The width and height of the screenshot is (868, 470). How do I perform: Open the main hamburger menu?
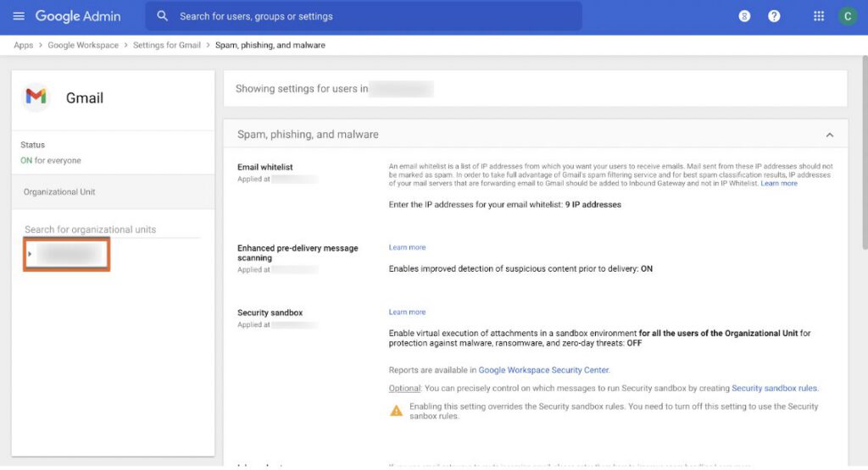tap(19, 16)
